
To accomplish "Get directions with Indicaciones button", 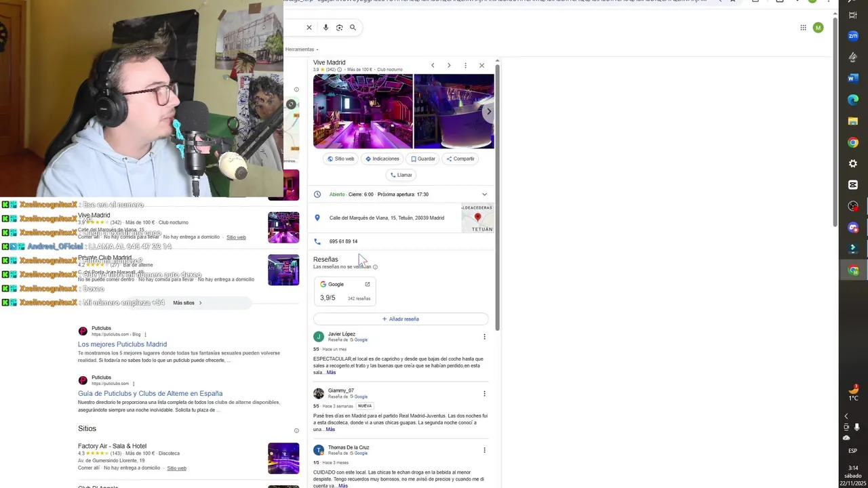I will tap(382, 159).
